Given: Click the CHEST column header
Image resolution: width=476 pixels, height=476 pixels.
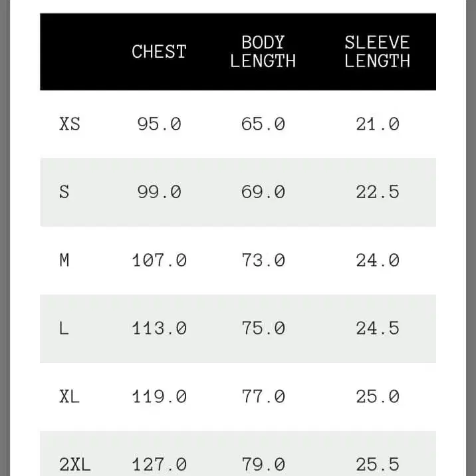Looking at the screenshot, I should (159, 52).
